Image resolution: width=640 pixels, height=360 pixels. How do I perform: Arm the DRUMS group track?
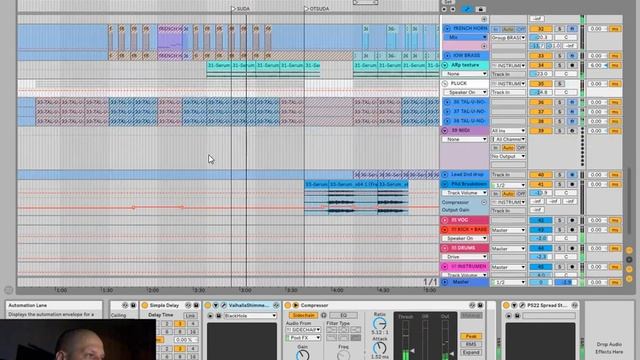(572, 248)
